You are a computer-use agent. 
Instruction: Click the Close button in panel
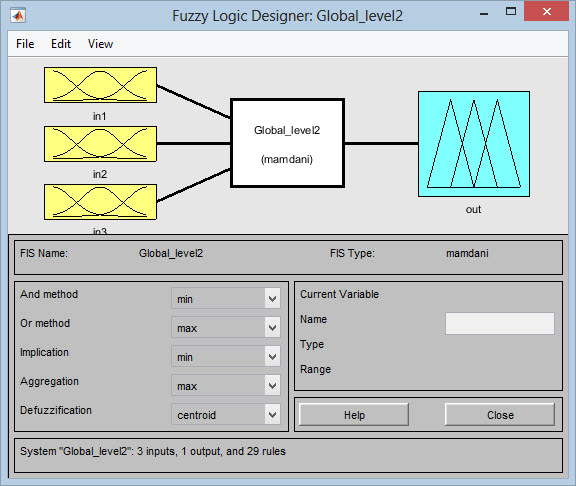(x=500, y=415)
